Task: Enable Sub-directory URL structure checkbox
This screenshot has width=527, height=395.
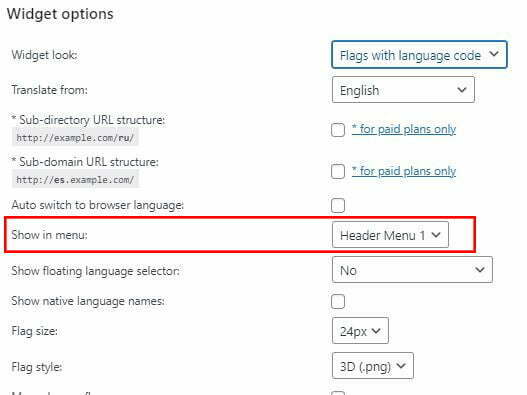Action: (338, 130)
